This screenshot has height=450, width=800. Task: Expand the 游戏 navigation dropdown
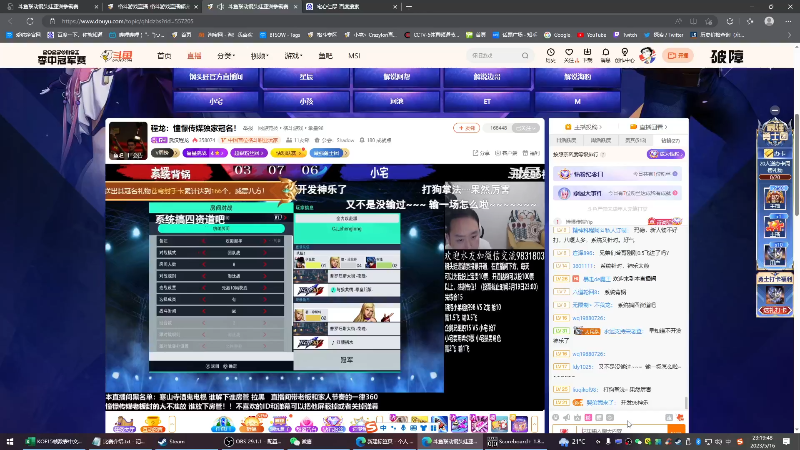pyautogui.click(x=293, y=56)
